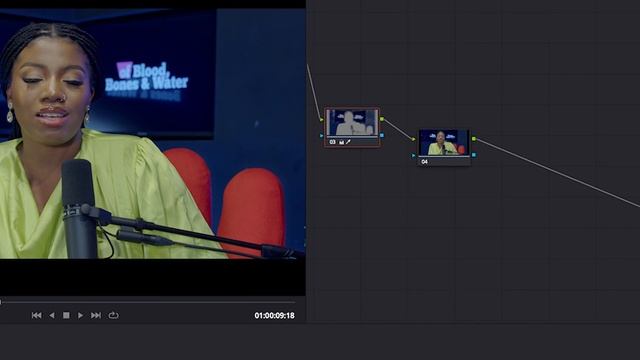Viewport: 640px width, 360px height.
Task: Click node 03 green RGB input
Action: tap(322, 120)
